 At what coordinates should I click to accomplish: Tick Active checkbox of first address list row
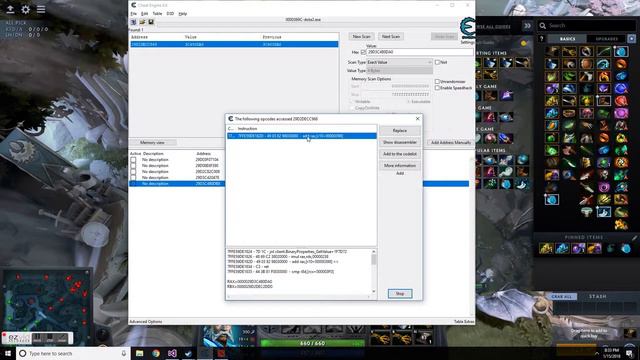(x=133, y=160)
